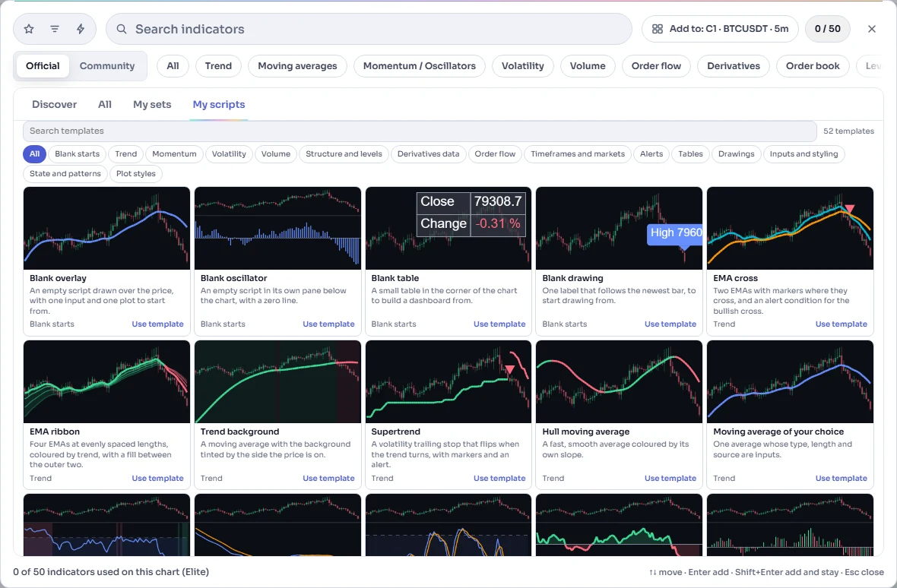This screenshot has height=588, width=897.
Task: Use template for EMA cross
Action: point(842,324)
